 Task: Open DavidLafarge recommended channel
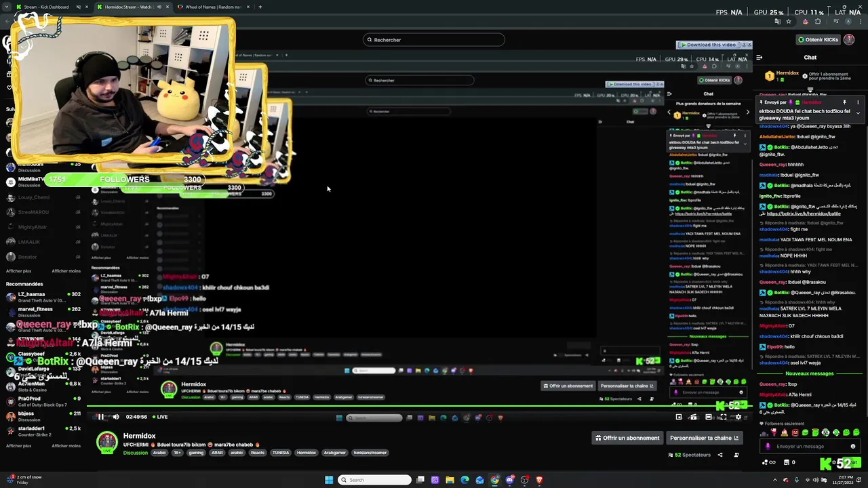click(43, 371)
